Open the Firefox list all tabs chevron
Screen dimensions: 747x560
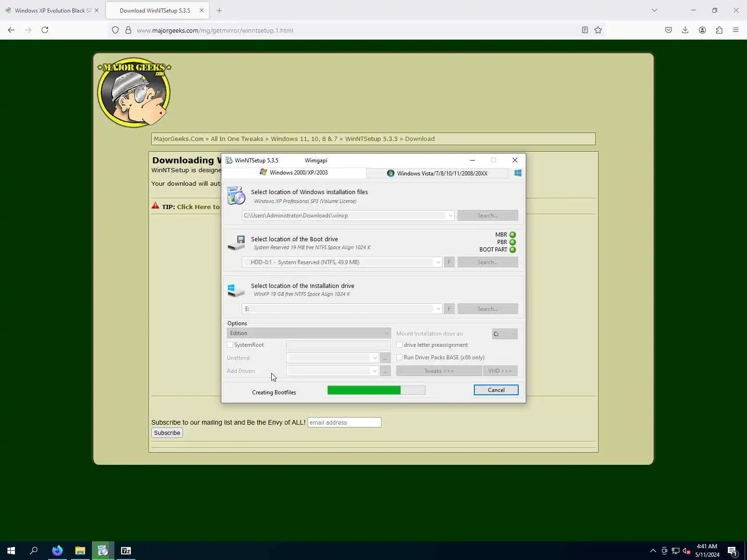pyautogui.click(x=655, y=10)
